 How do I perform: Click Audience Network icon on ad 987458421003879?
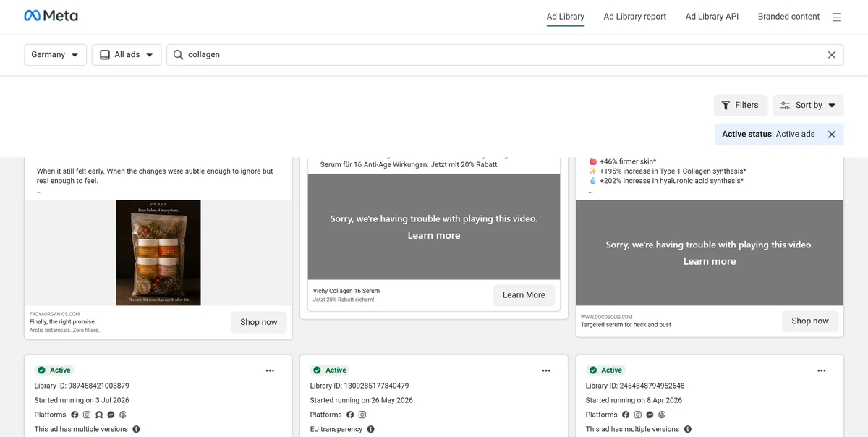tap(99, 415)
